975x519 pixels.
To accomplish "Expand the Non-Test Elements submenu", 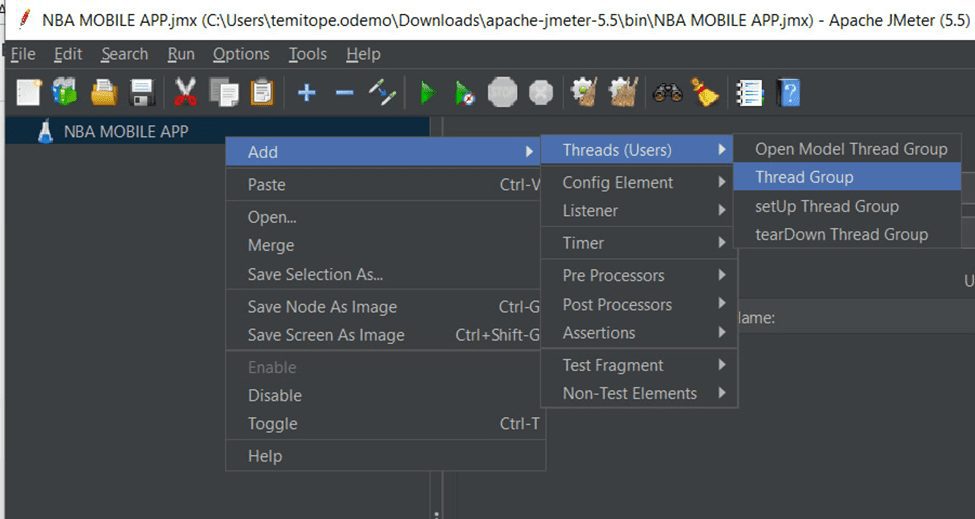I will coord(638,393).
